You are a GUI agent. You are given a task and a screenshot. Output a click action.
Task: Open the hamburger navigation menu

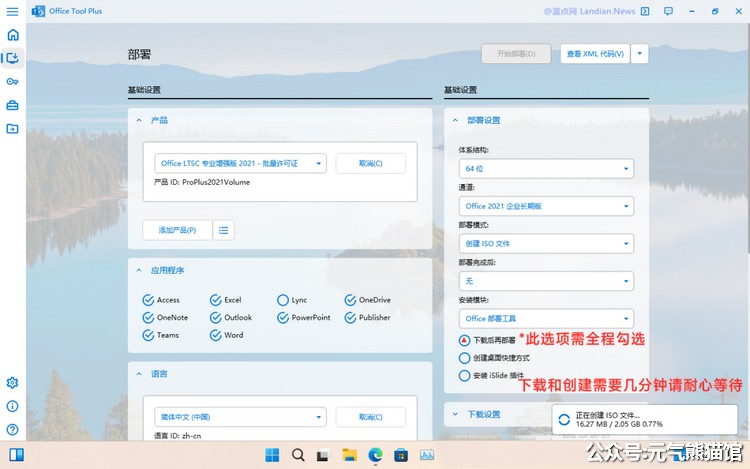click(x=12, y=11)
